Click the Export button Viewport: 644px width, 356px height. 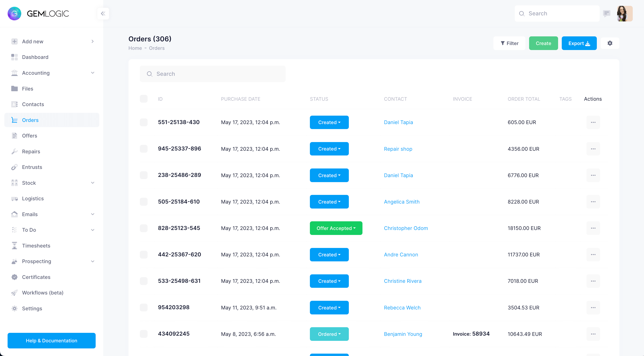click(579, 43)
